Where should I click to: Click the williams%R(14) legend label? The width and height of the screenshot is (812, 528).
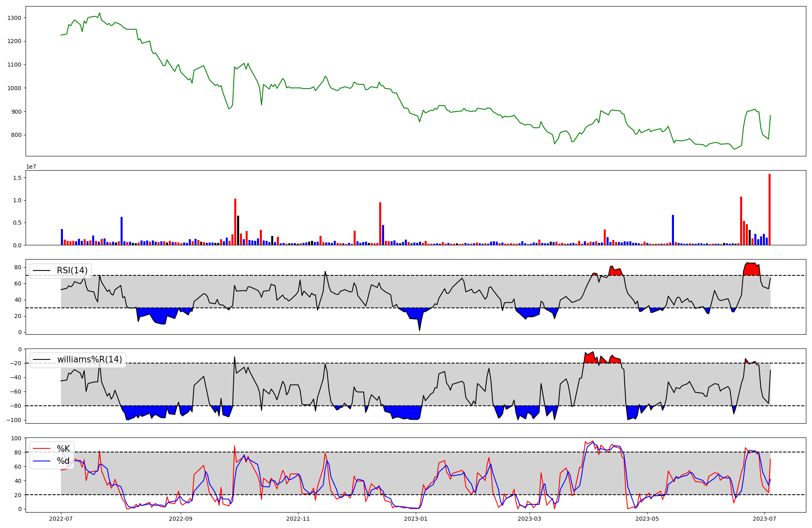point(89,359)
